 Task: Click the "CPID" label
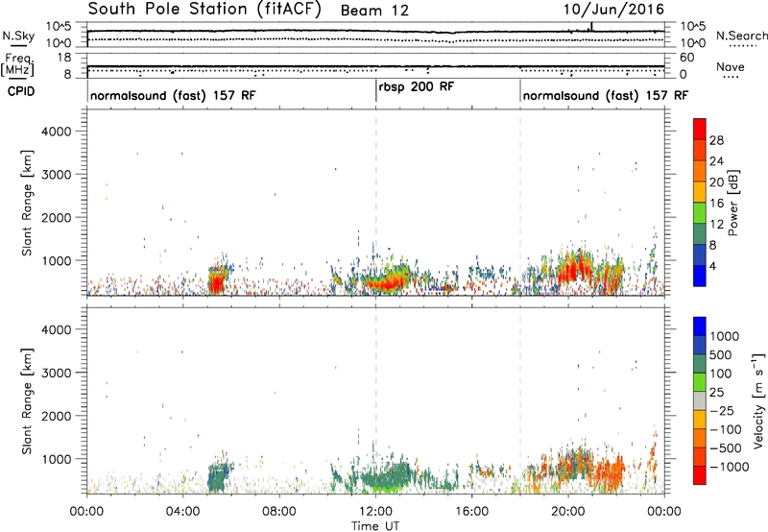[21, 91]
